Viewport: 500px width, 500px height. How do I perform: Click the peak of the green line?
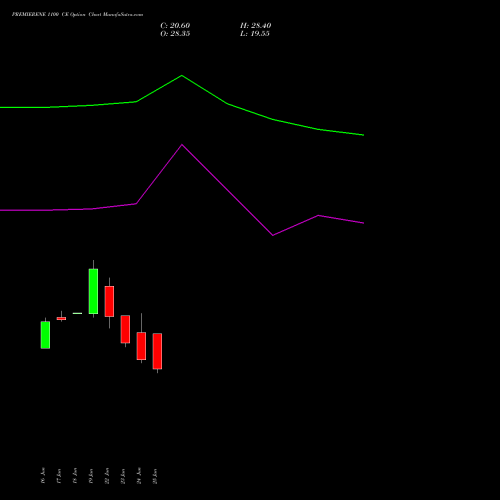(182, 76)
